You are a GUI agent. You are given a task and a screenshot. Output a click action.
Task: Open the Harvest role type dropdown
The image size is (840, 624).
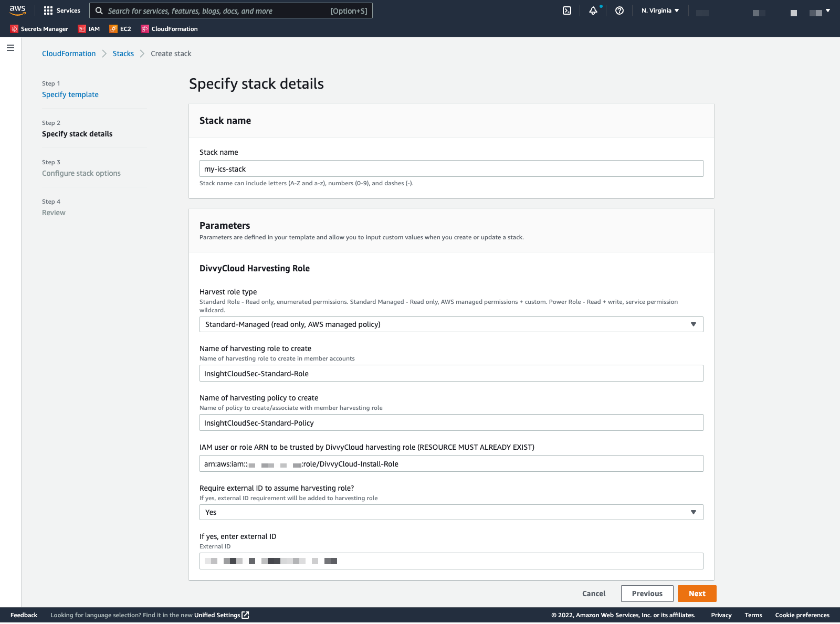451,324
